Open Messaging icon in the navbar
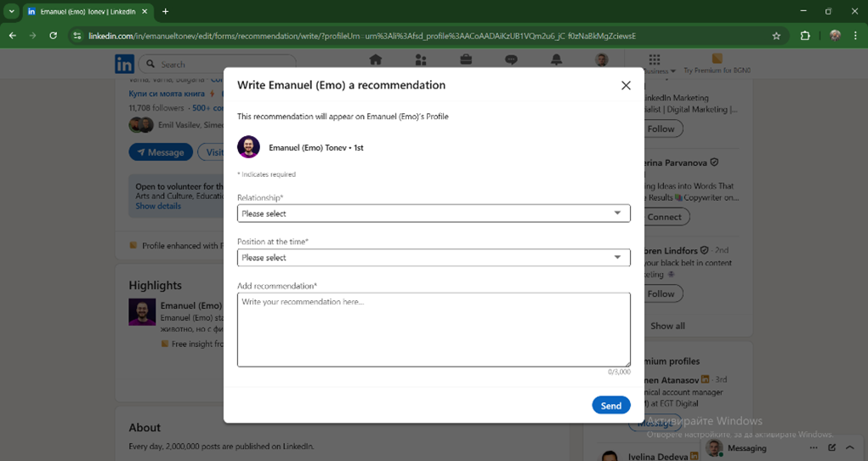The width and height of the screenshot is (868, 461). tap(511, 60)
